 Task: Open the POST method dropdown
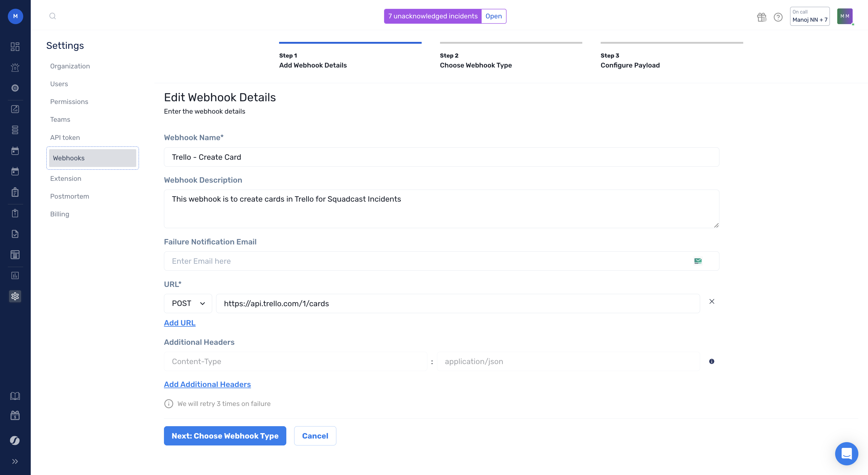(188, 303)
